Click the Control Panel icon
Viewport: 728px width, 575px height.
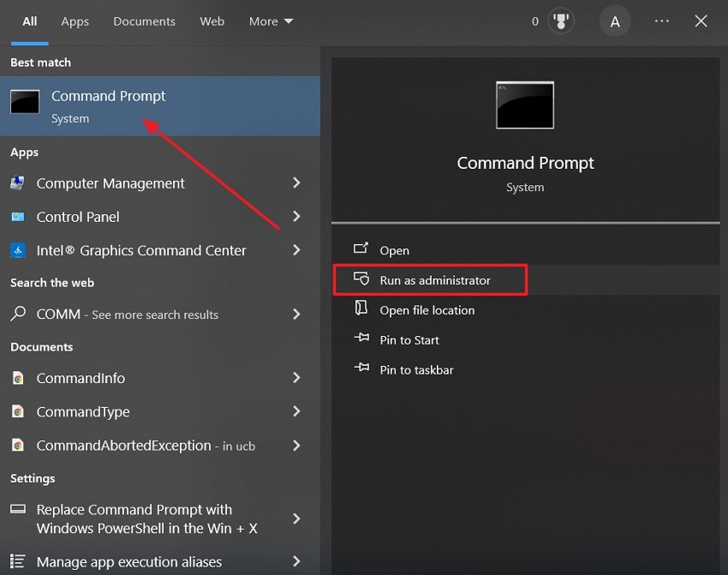coord(18,217)
